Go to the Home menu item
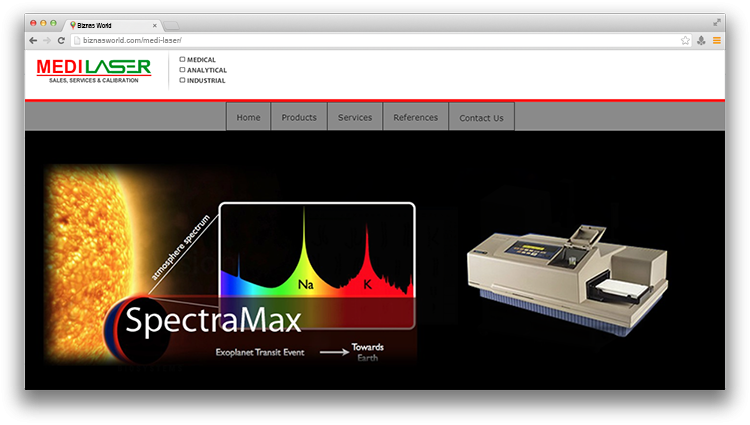Viewport: 750px width, 425px height. 248,117
